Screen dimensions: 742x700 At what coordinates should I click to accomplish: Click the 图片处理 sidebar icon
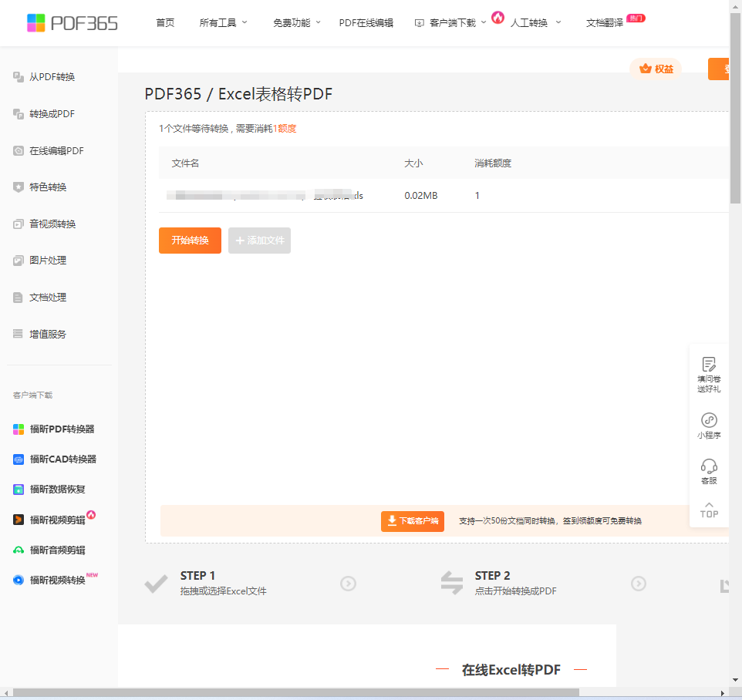pyautogui.click(x=19, y=261)
